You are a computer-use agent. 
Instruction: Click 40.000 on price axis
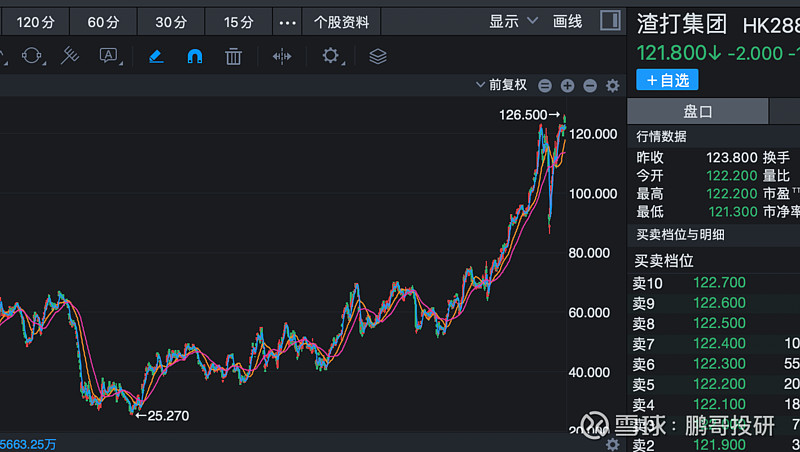pos(589,372)
